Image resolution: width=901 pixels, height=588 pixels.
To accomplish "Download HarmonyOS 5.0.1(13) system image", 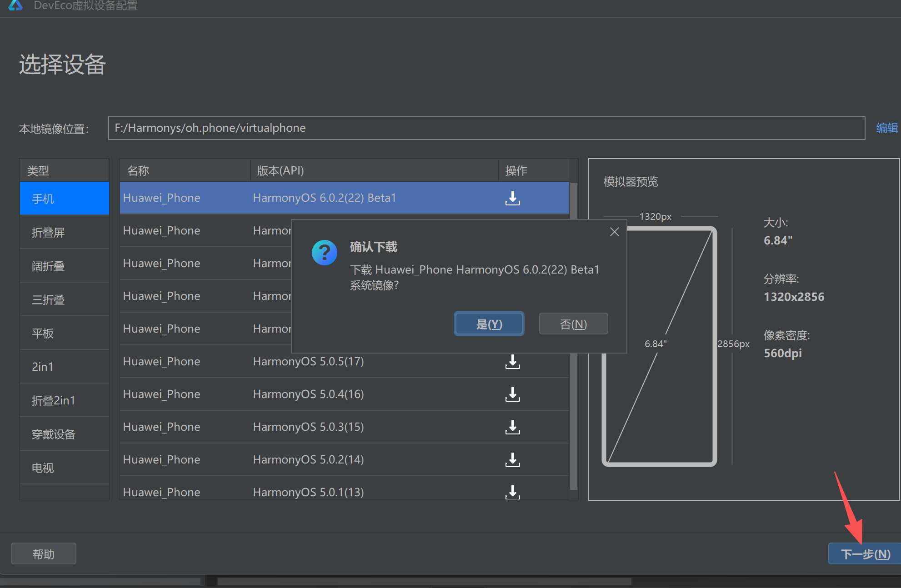I will [512, 492].
